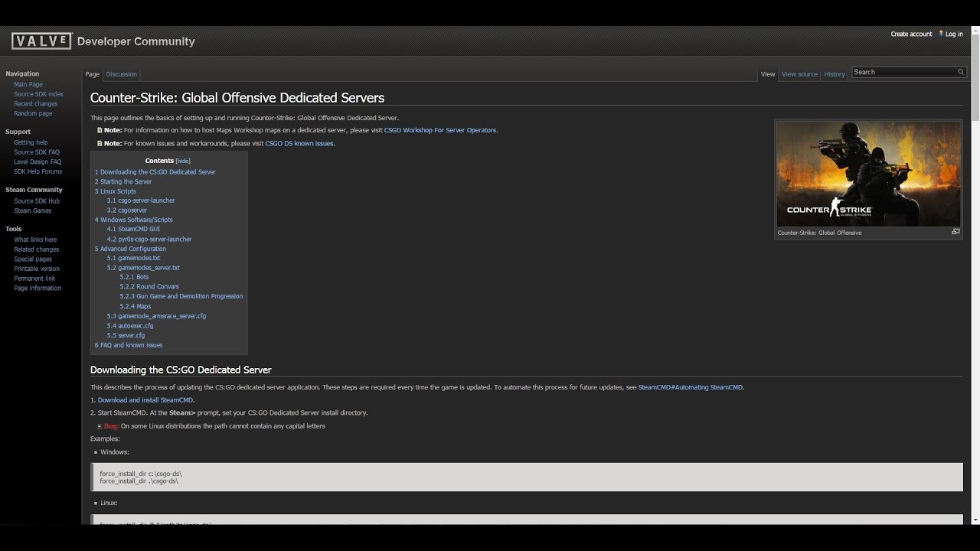Open CSGO Workshop For Server Operators link
Screen dimensions: 980x551
pyautogui.click(x=440, y=130)
